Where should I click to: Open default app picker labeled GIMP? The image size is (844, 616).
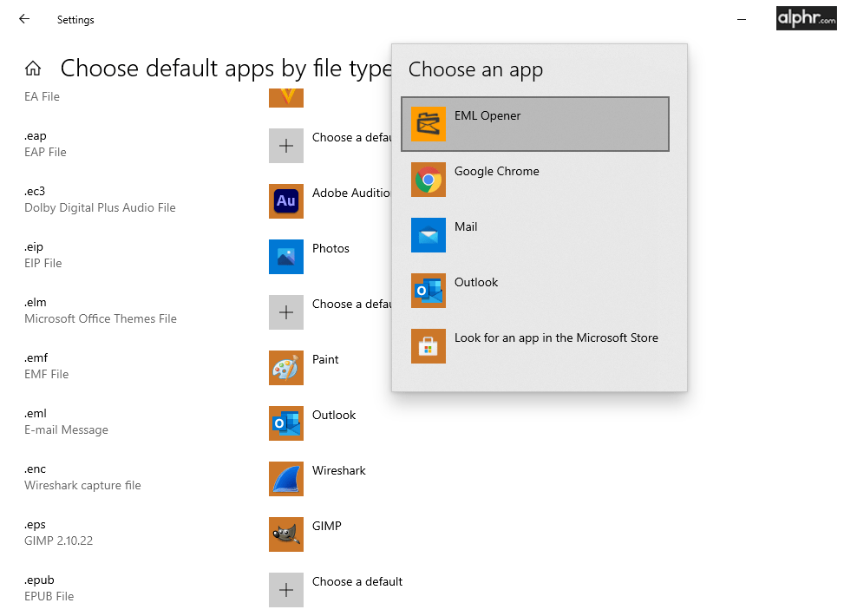click(x=327, y=527)
